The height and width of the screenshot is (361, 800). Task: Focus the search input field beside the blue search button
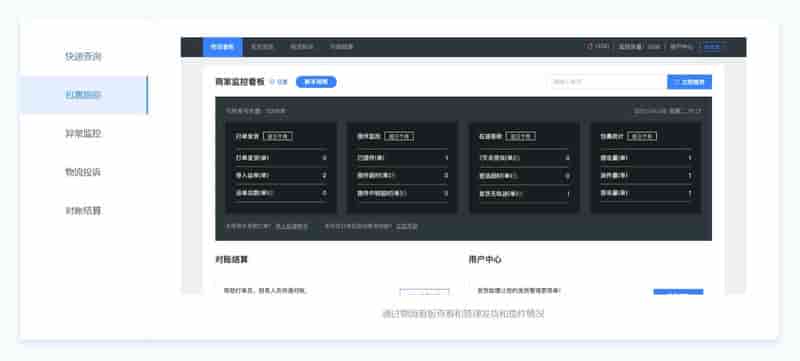(x=608, y=82)
